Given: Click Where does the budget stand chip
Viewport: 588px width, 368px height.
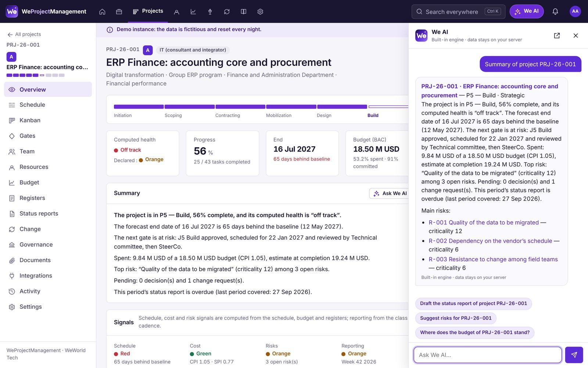Looking at the screenshot, I should pos(475,333).
